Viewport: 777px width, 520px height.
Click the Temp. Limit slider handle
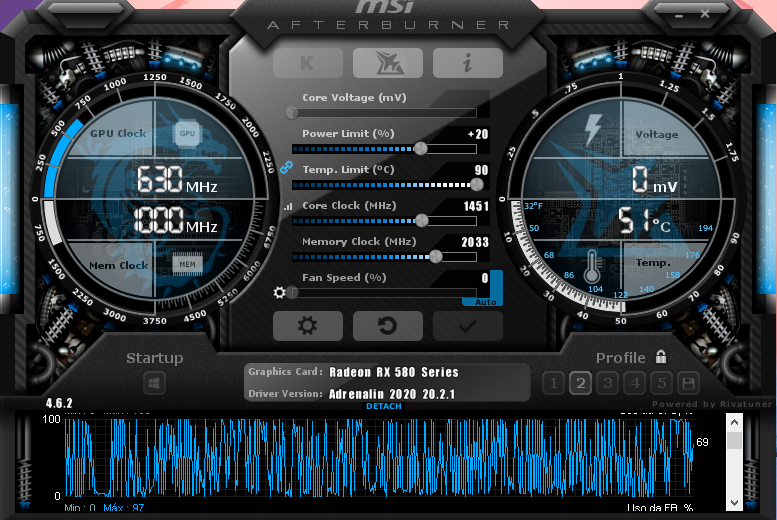pos(477,184)
